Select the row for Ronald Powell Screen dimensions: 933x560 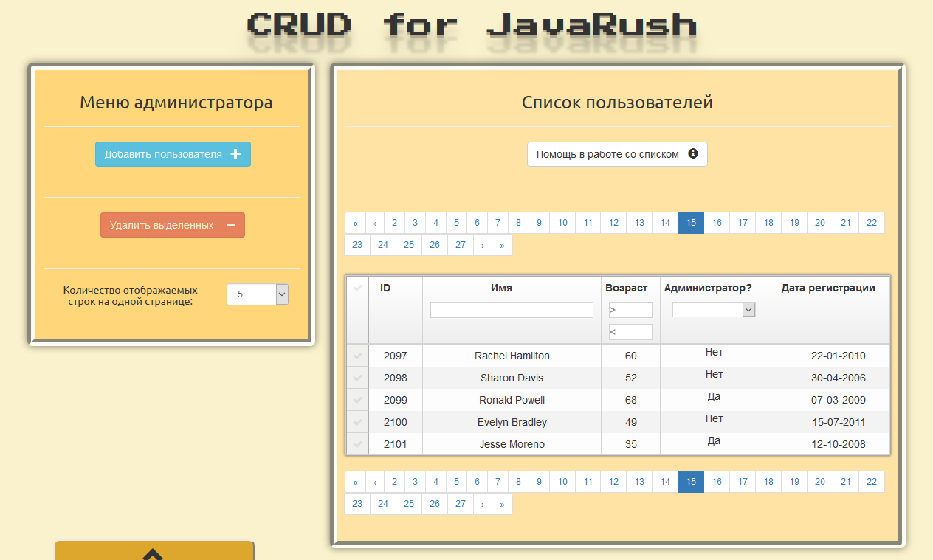(358, 400)
